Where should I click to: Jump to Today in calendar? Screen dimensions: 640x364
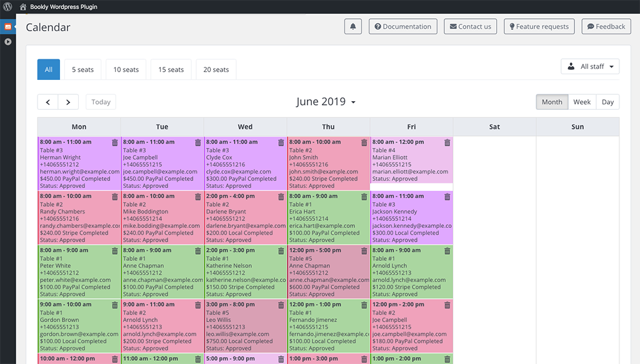click(x=101, y=102)
